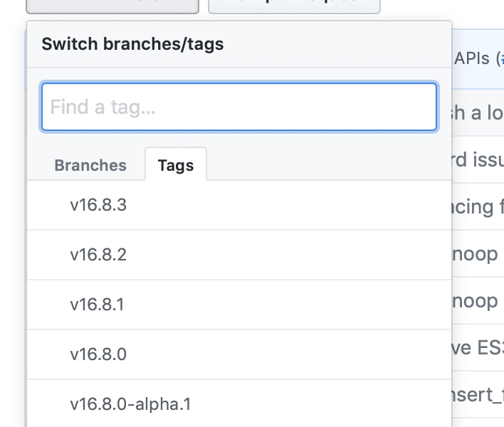The width and height of the screenshot is (504, 427).
Task: Open the commit message ending in "APIs (#"
Action: pos(478,58)
